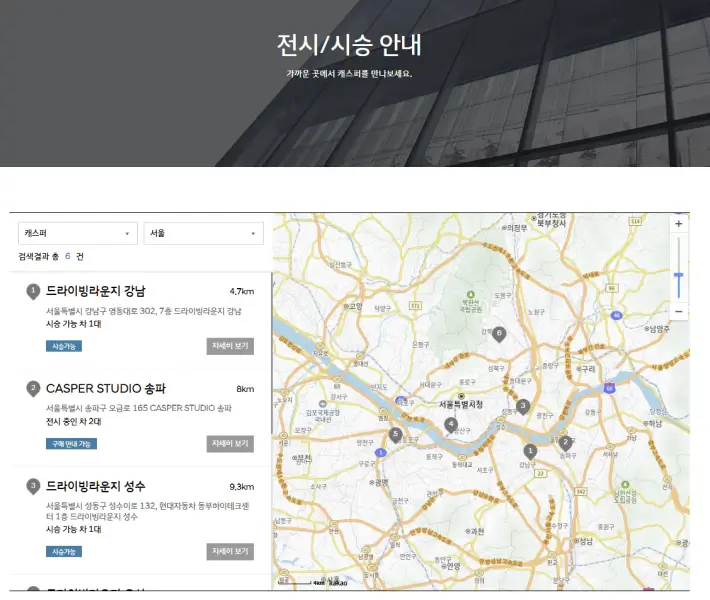Image resolution: width=710 pixels, height=600 pixels.
Task: Click 남한산성 도립공원 park icon on map
Action: (625, 485)
